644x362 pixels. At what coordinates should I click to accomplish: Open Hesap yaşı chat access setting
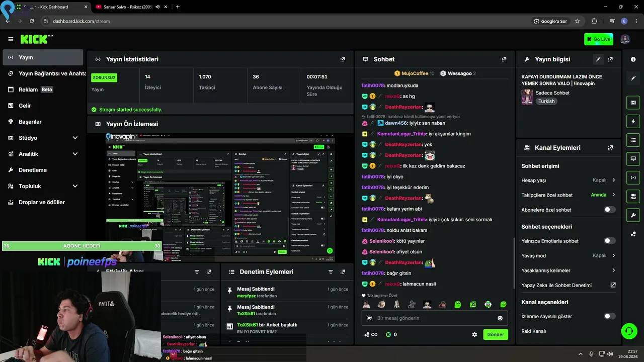pyautogui.click(x=569, y=180)
